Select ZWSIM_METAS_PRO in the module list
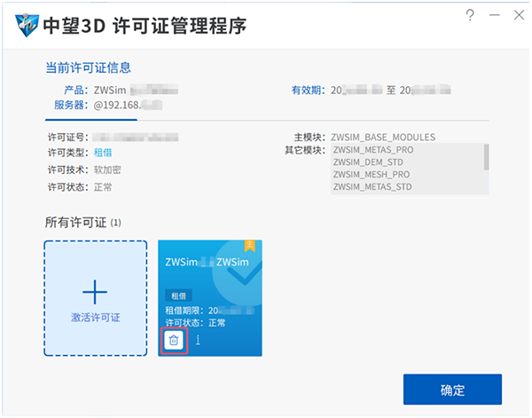 373,150
